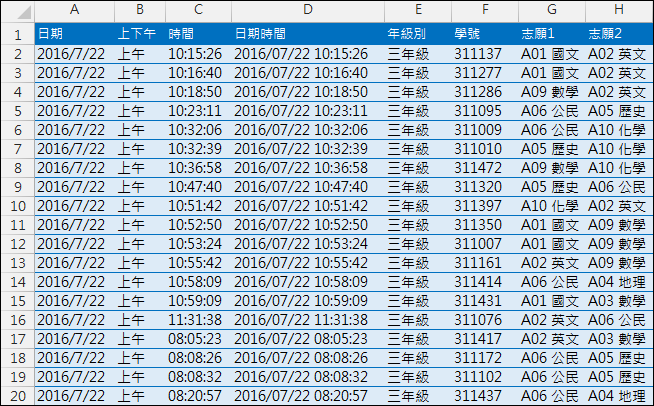Select 三年級 cell in row 8
Image resolution: width=654 pixels, height=406 pixels.
[x=418, y=168]
